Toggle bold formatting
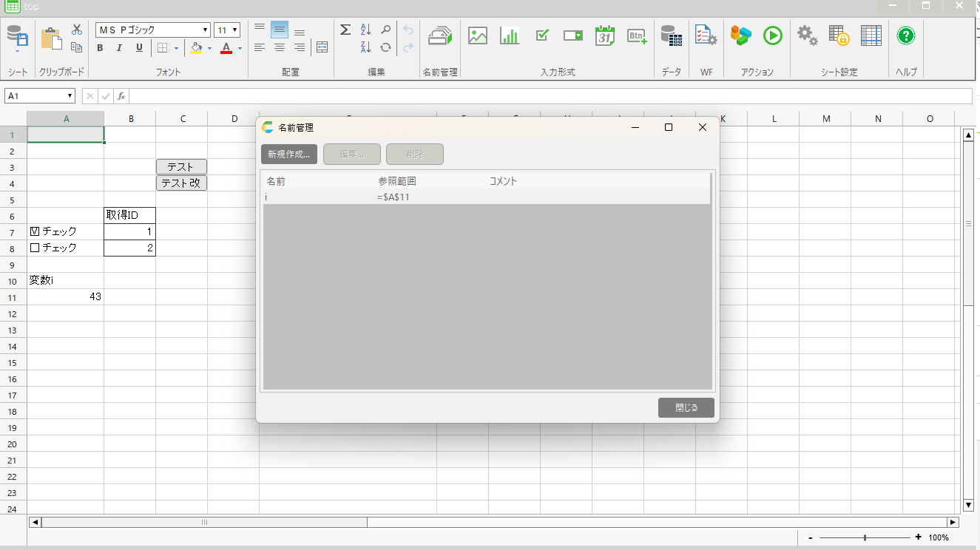980x550 pixels. click(100, 48)
